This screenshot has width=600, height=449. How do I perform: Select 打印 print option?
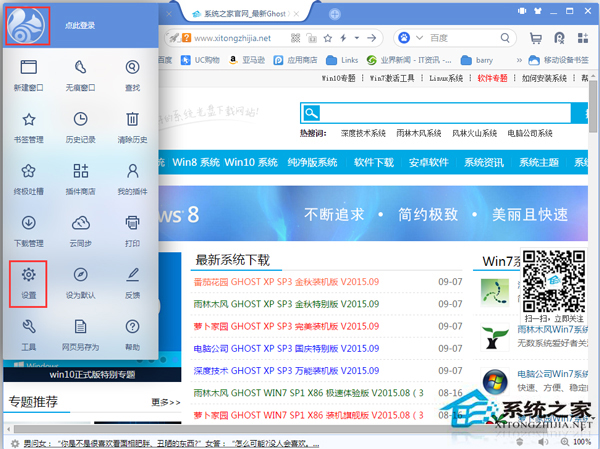pyautogui.click(x=132, y=231)
